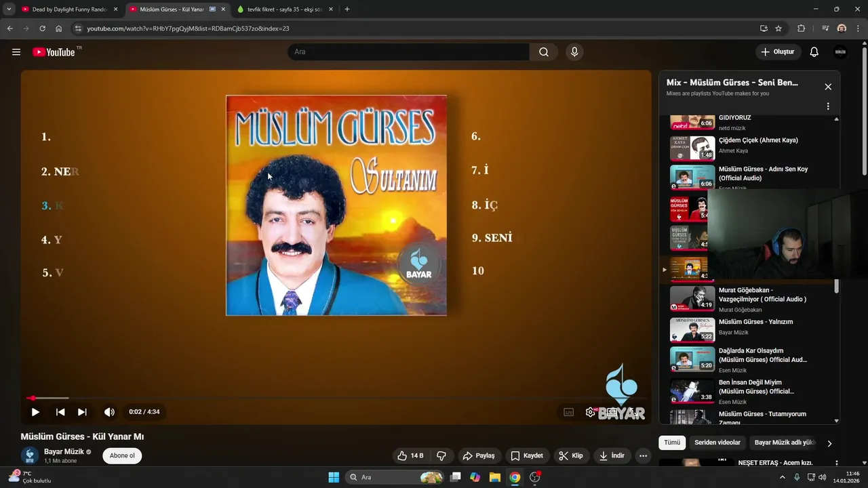Install app via address bar icon
This screenshot has height=488, width=868.
pos(764,28)
